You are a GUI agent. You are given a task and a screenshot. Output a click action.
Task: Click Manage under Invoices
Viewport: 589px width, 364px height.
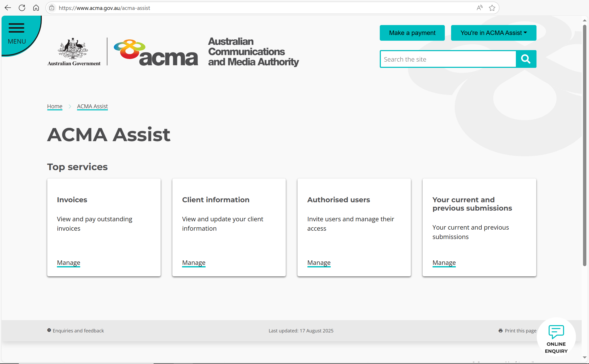[69, 262]
